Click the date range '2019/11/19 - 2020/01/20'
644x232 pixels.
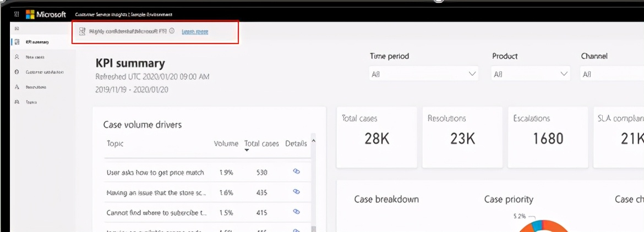[x=132, y=90]
